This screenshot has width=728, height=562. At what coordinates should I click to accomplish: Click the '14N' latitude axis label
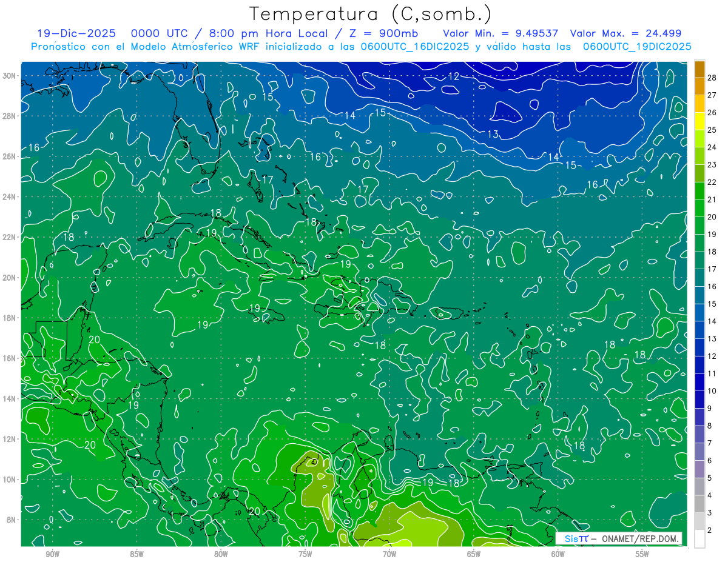tap(10, 399)
